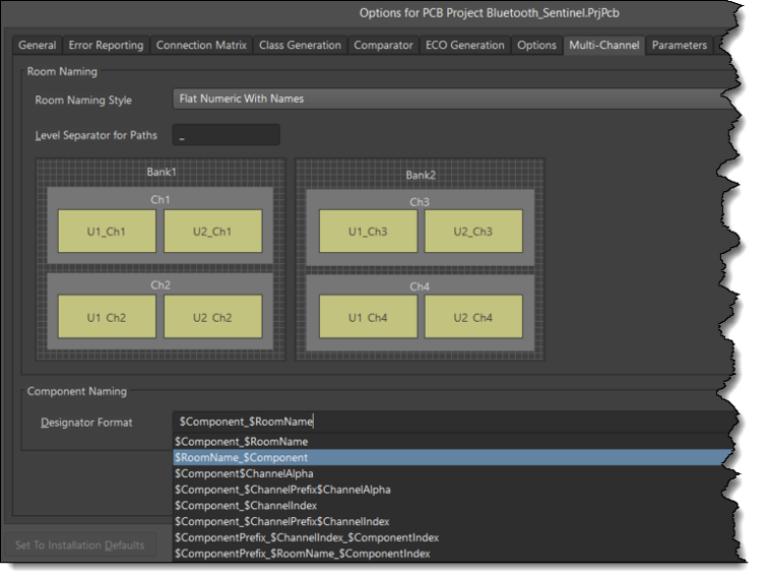This screenshot has height=579, width=767.
Task: Click Set To Installation Defaults button
Action: click(x=79, y=545)
